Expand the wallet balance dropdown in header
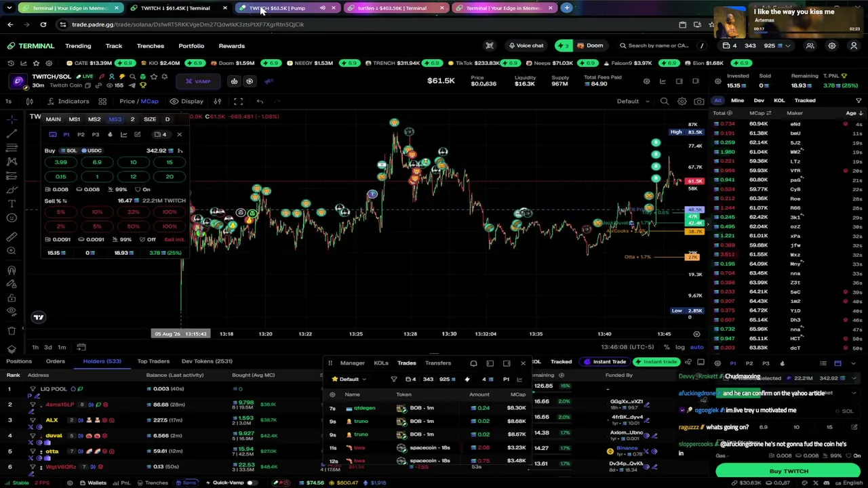The image size is (868, 488). tap(787, 45)
